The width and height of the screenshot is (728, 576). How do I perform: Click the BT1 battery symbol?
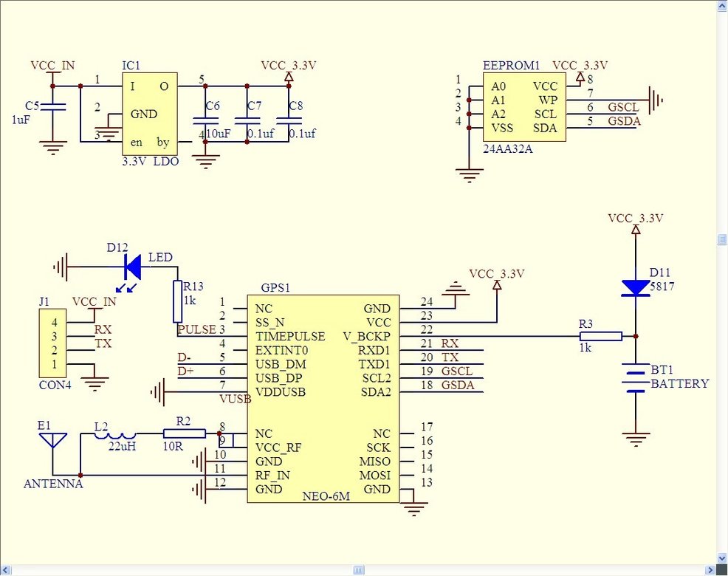tap(636, 377)
